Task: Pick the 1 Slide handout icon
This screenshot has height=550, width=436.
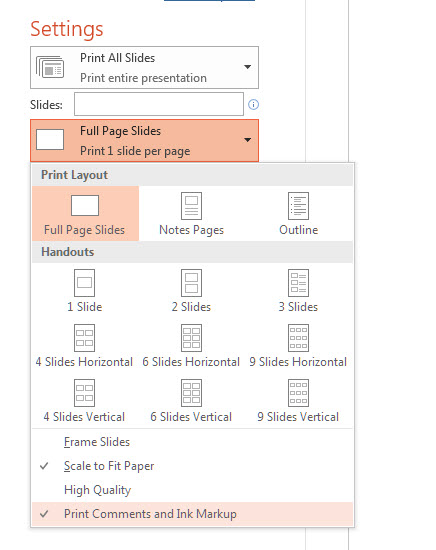Action: 84,283
